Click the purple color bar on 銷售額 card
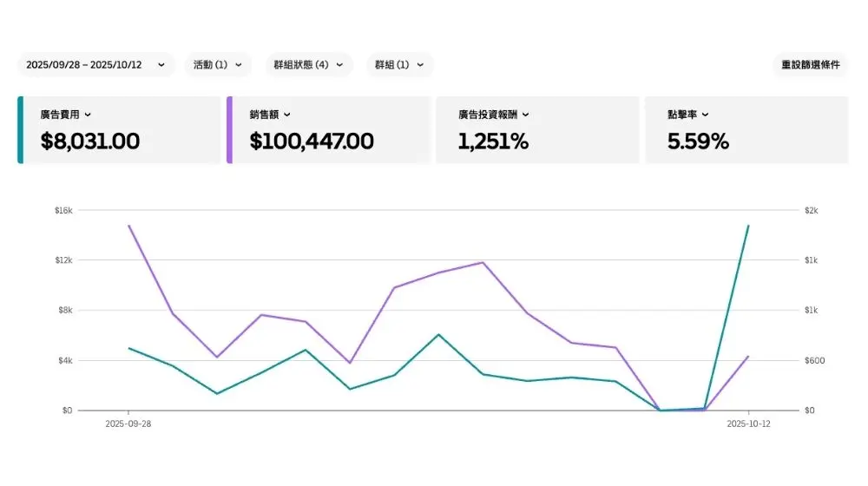The image size is (868, 486). click(x=229, y=130)
